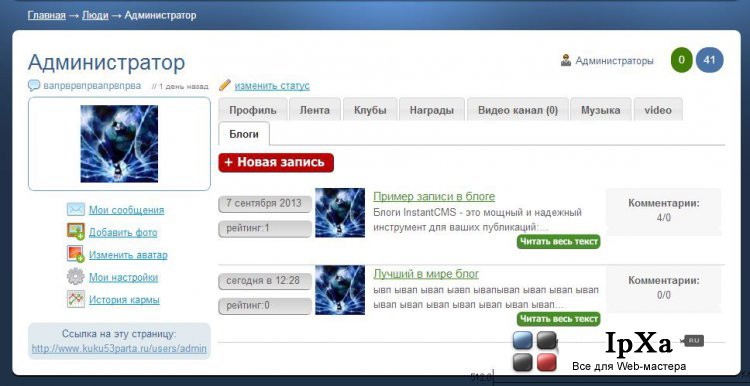The height and width of the screenshot is (386, 750).
Task: Click the gear icon for Мои настройки
Action: (76, 277)
